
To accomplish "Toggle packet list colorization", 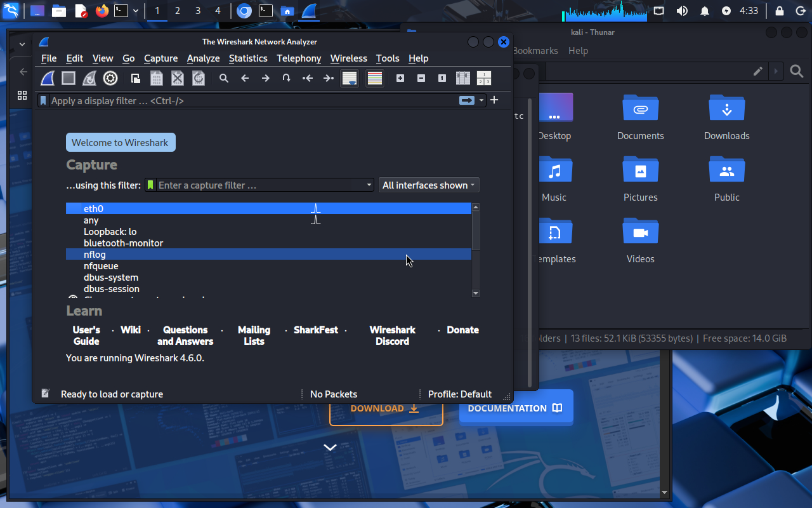I will pos(375,78).
